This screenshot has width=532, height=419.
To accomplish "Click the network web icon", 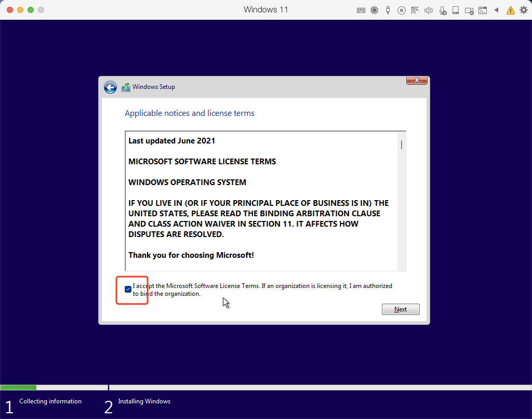I will point(415,10).
